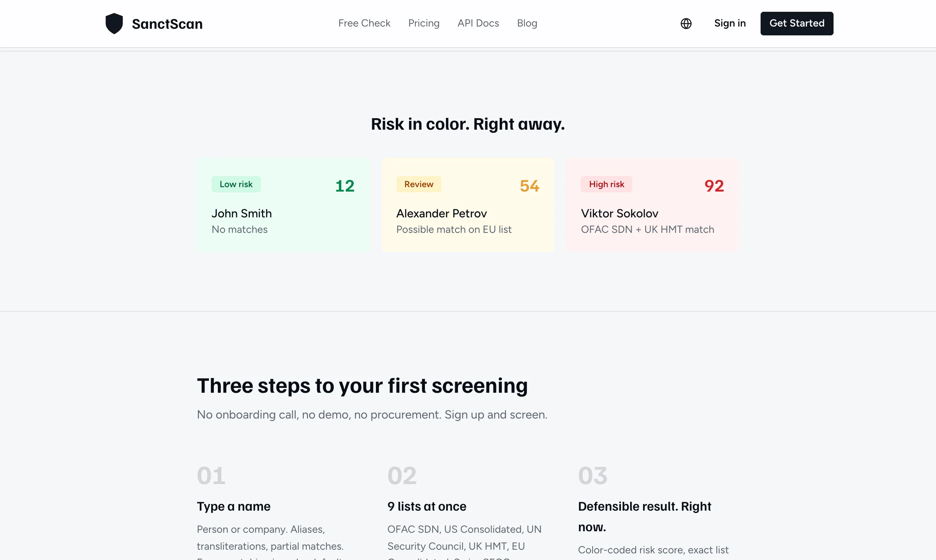
Task: Click the SanctScan shield logo icon
Action: pyautogui.click(x=114, y=24)
